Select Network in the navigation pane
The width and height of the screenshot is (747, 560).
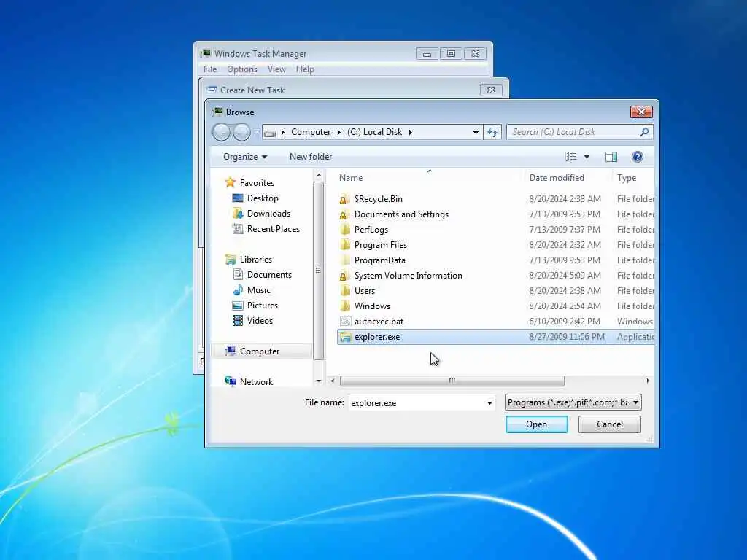pyautogui.click(x=256, y=382)
